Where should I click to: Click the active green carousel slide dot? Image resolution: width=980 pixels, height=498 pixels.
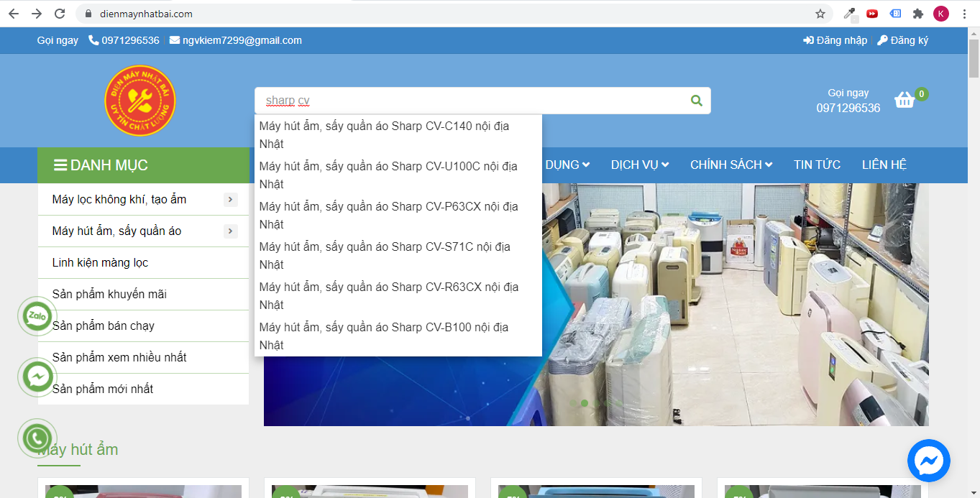click(x=585, y=403)
